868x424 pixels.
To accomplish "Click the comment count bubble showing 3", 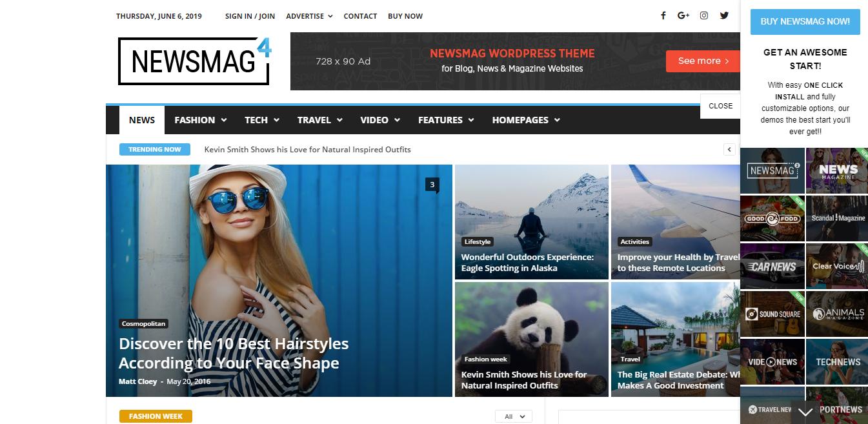I will coord(432,185).
